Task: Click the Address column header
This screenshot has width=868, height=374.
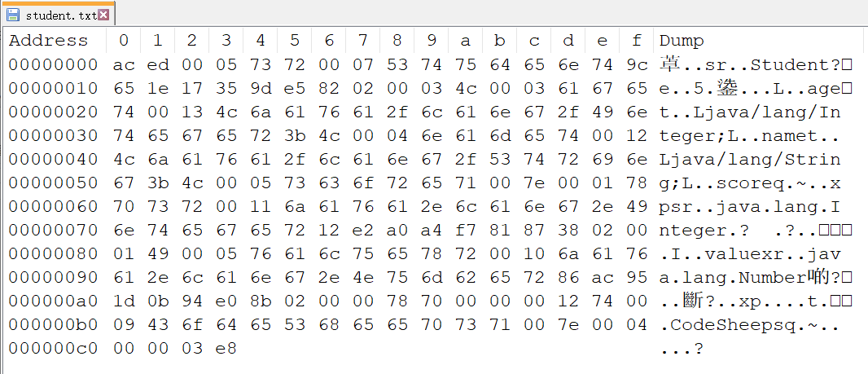Action: 48,41
